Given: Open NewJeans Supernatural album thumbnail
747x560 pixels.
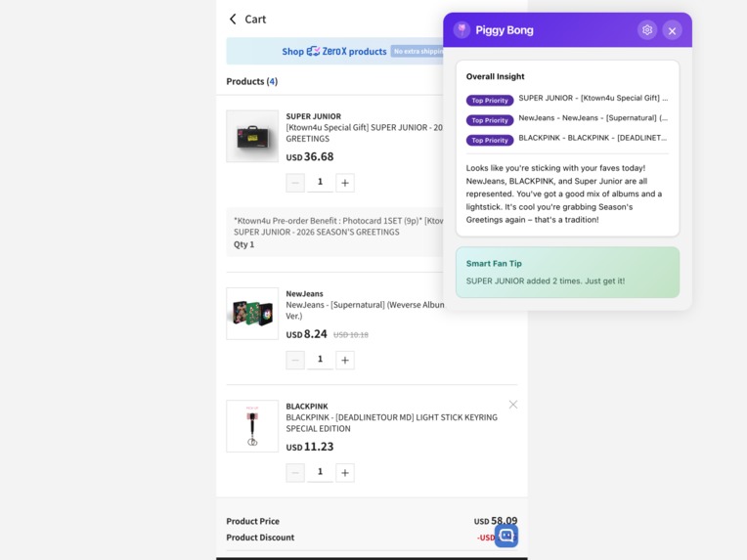Looking at the screenshot, I should pyautogui.click(x=252, y=314).
